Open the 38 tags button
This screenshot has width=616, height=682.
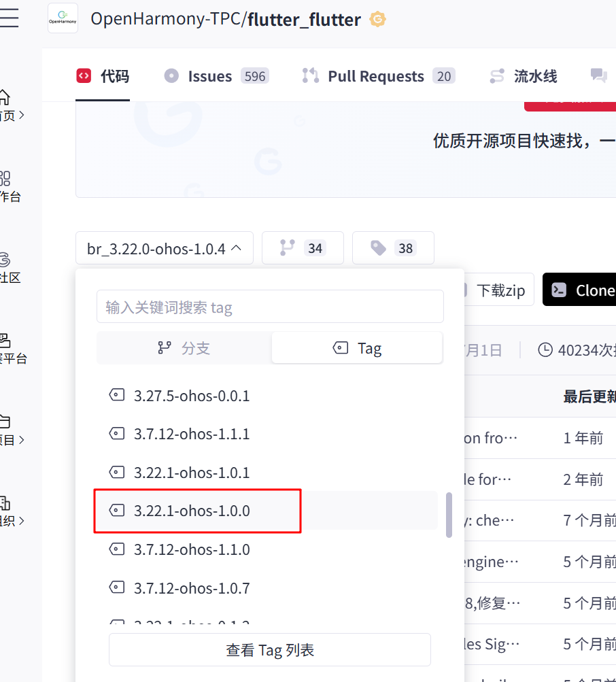pyautogui.click(x=393, y=248)
